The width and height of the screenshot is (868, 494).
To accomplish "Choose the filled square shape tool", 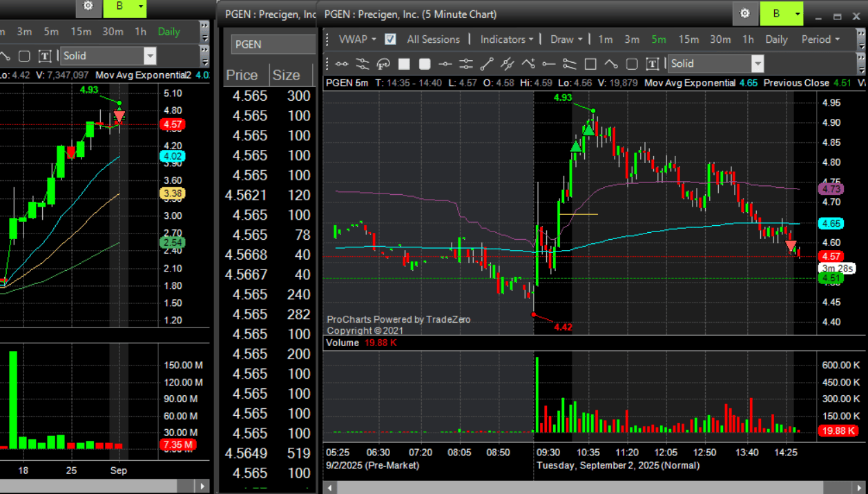I will [x=404, y=64].
